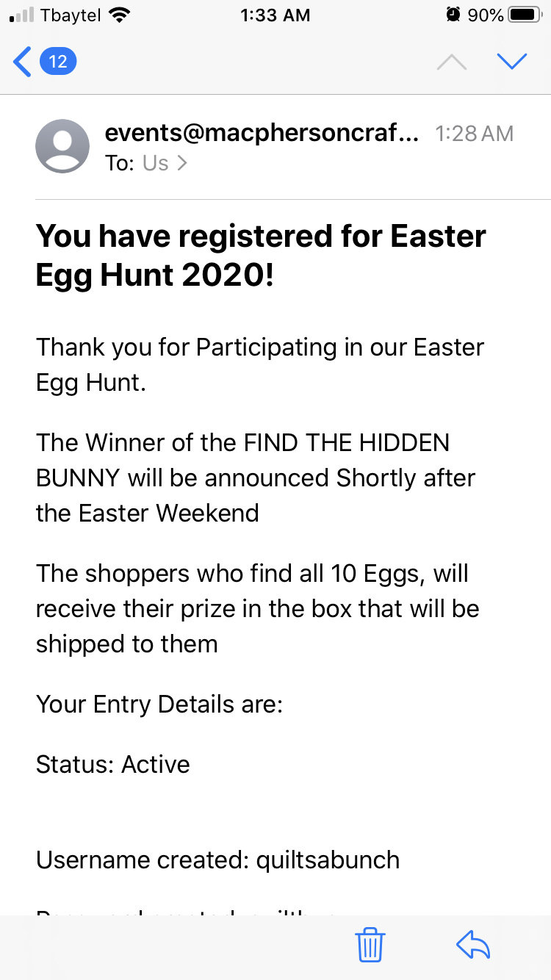Viewport: 551px width, 980px height.
Task: Tap the Easter Egg Hunt 2020 subject heading
Action: (x=261, y=255)
